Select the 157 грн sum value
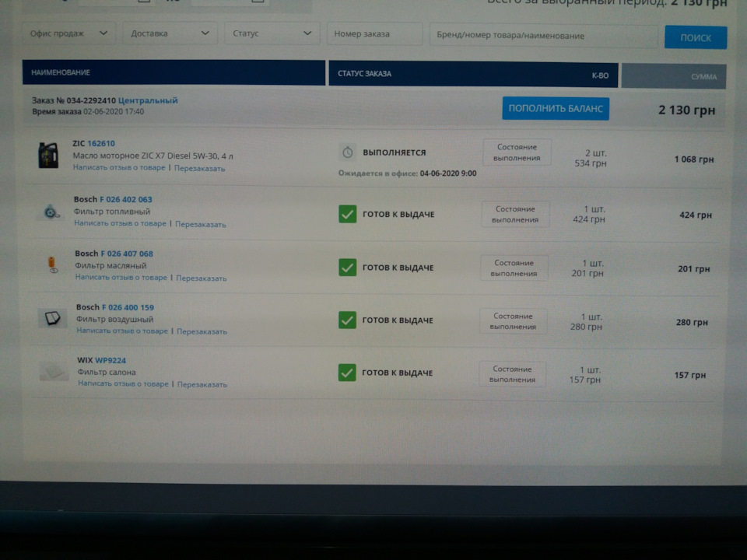Screen dimensions: 747x560 point(690,375)
